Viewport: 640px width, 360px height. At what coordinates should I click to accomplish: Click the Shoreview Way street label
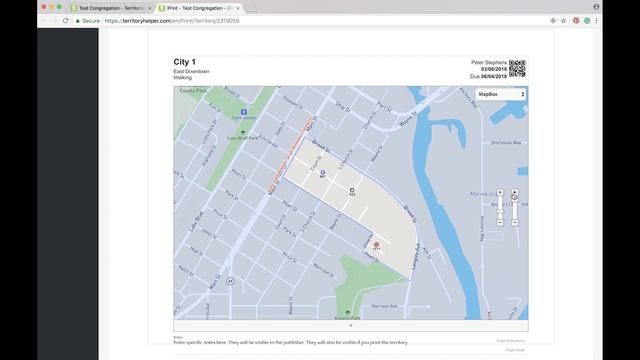506,143
